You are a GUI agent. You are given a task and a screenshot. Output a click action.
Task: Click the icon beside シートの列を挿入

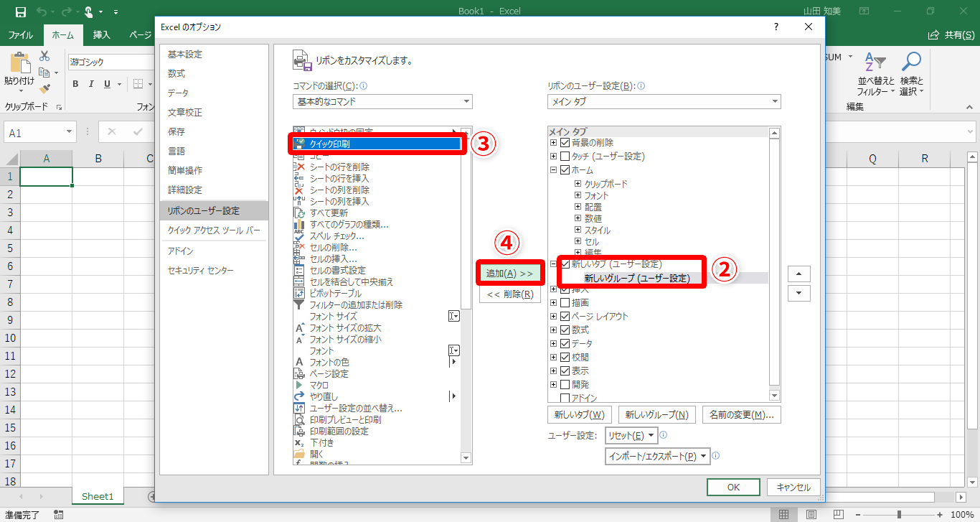300,202
